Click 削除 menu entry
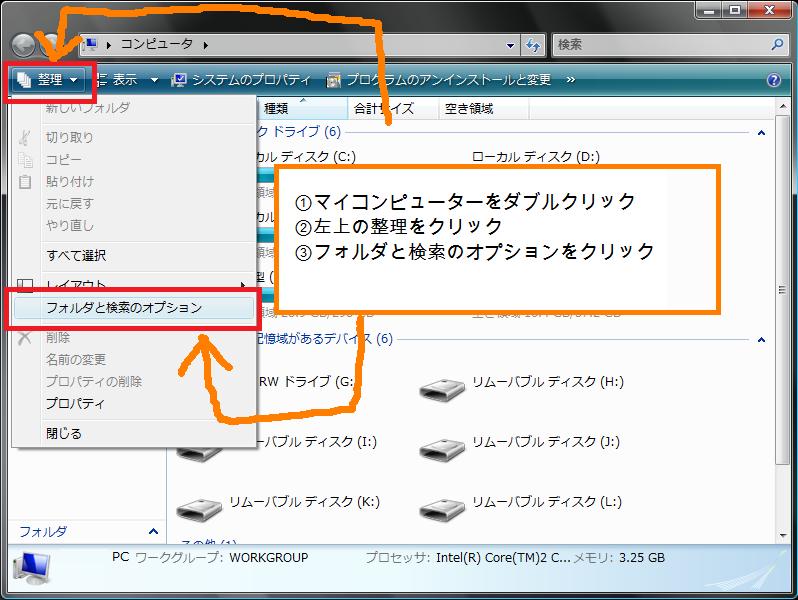This screenshot has width=798, height=600. tap(58, 337)
